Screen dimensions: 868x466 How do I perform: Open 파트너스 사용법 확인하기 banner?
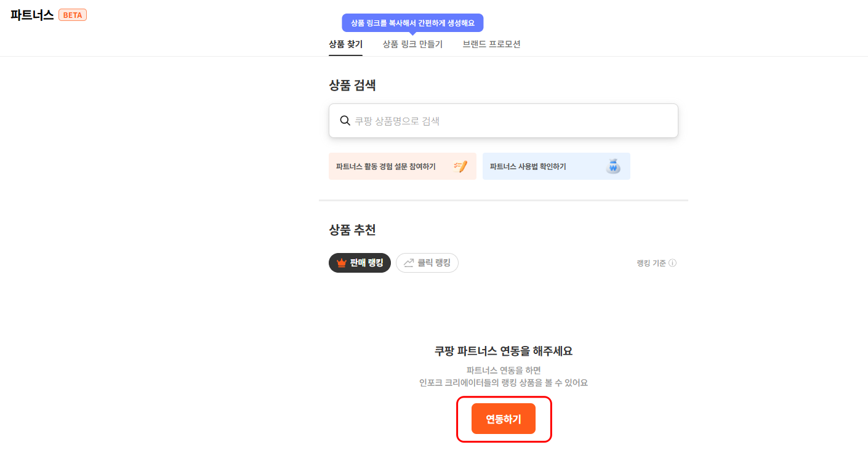(x=557, y=166)
